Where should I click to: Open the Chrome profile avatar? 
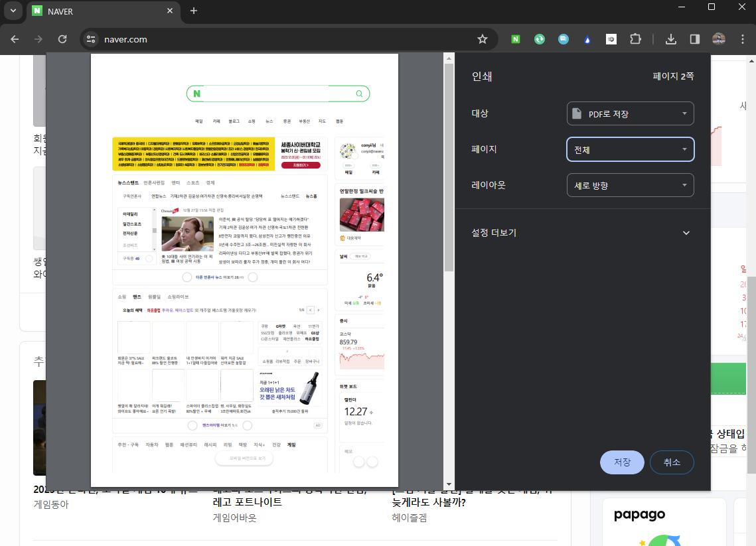point(718,39)
